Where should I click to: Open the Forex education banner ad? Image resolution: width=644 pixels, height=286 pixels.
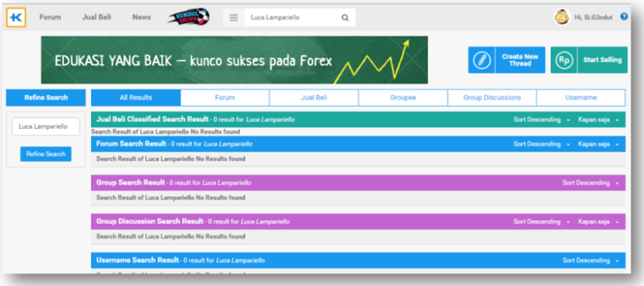point(234,60)
